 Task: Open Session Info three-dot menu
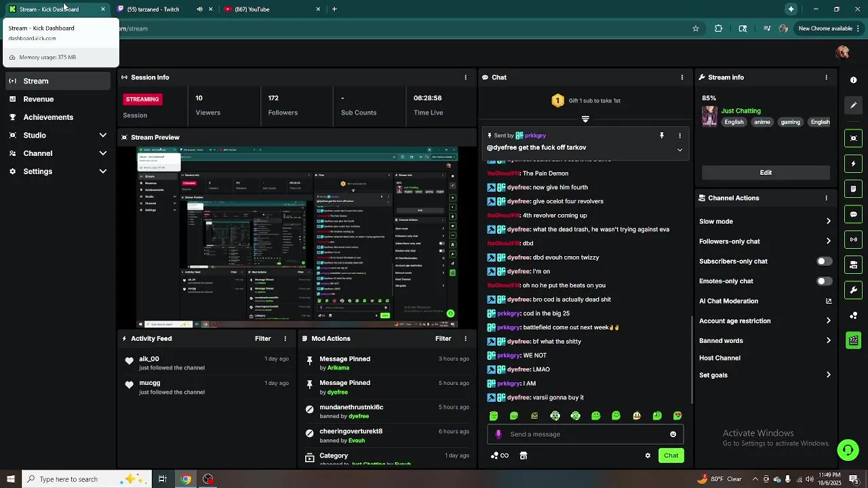pos(465,77)
